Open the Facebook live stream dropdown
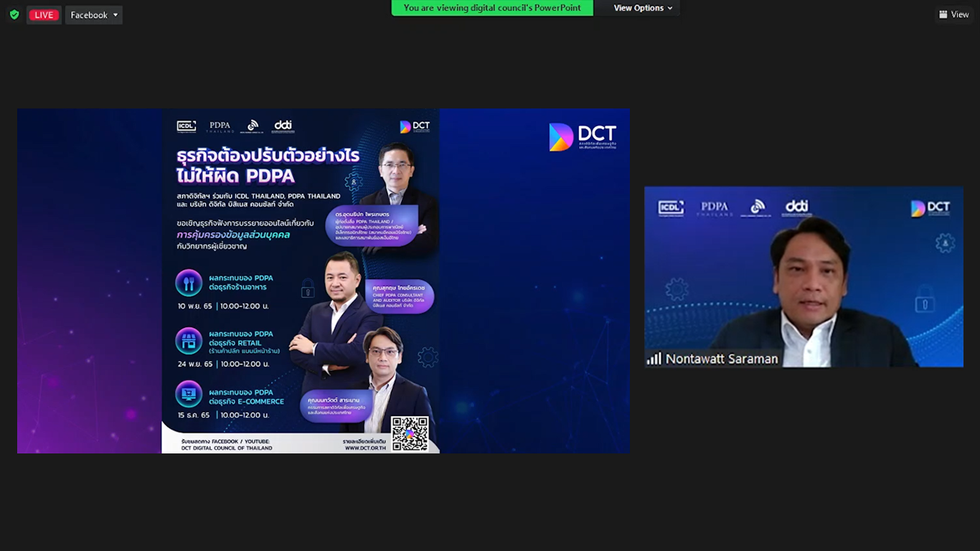 click(94, 15)
